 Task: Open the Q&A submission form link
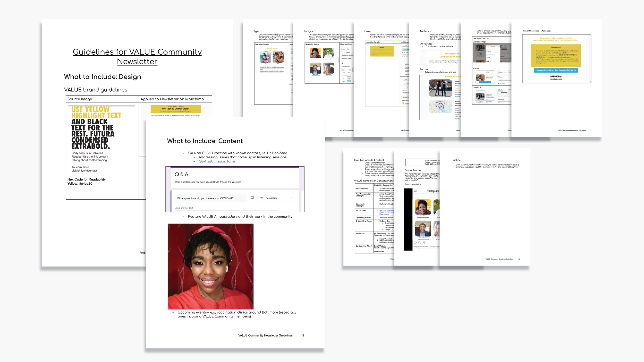[x=217, y=161]
